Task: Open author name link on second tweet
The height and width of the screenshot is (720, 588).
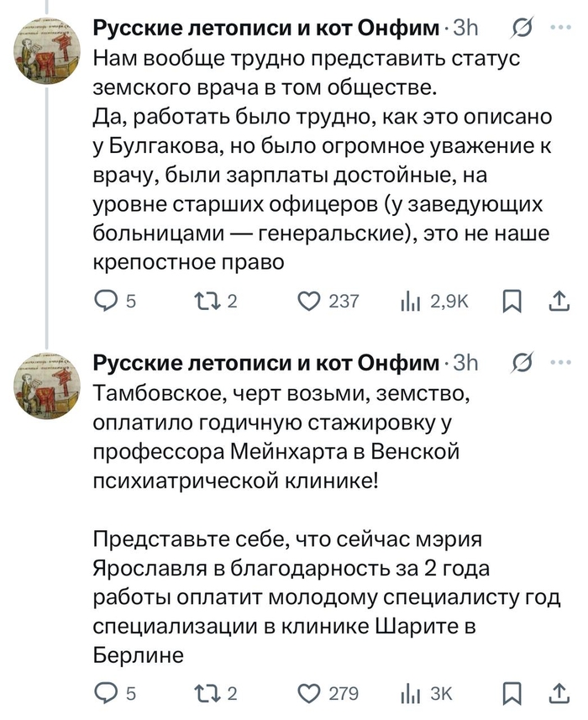Action: click(265, 364)
